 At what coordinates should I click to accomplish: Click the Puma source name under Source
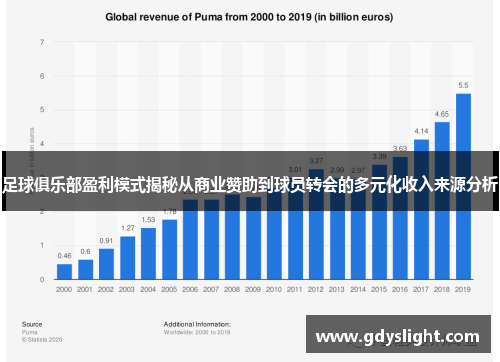pyautogui.click(x=30, y=332)
